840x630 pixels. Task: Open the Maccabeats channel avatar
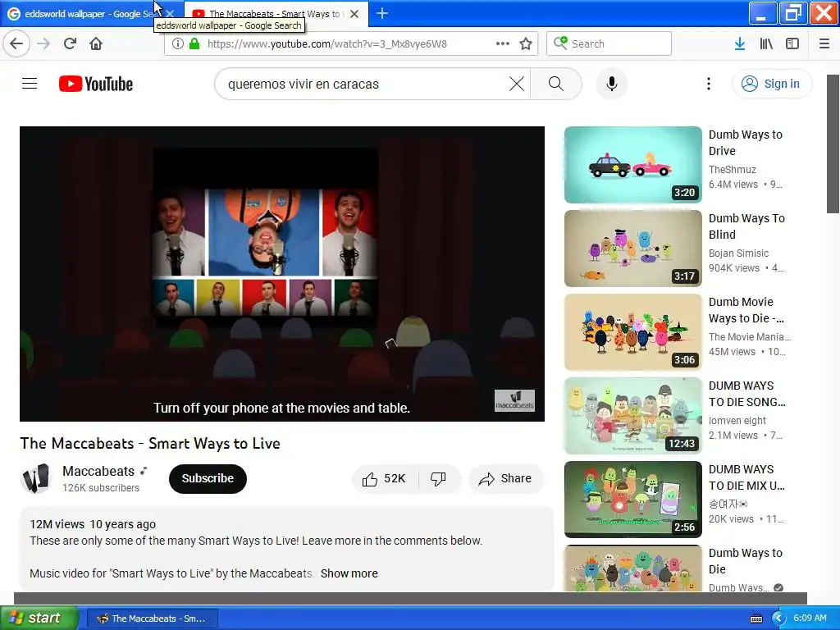36,478
